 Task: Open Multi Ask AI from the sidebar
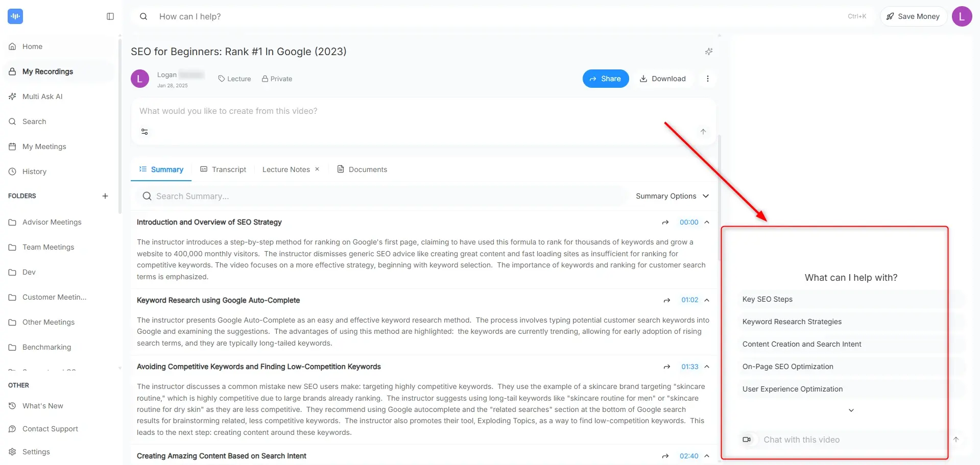pyautogui.click(x=42, y=96)
